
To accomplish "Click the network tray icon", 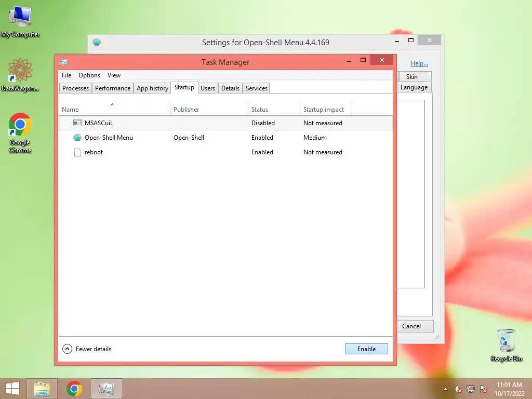I will [x=471, y=389].
